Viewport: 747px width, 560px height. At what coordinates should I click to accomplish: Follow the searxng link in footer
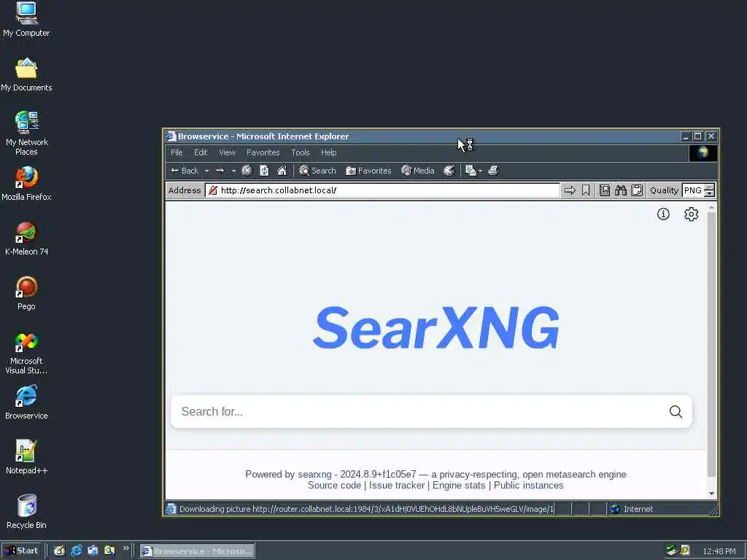(x=314, y=474)
